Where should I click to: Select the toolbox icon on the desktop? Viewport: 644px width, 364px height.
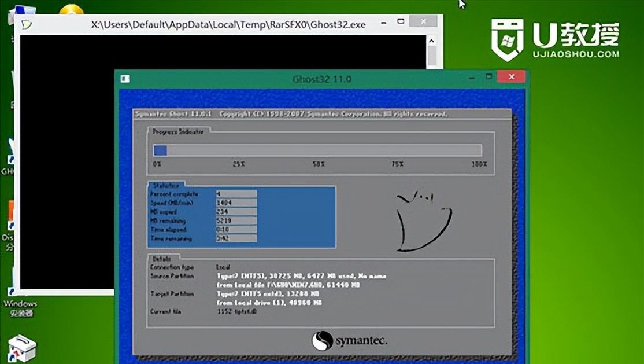22,348
